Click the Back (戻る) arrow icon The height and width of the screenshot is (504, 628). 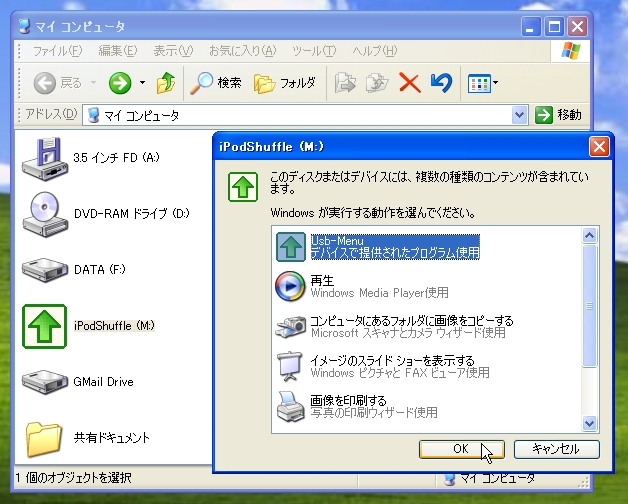click(44, 83)
